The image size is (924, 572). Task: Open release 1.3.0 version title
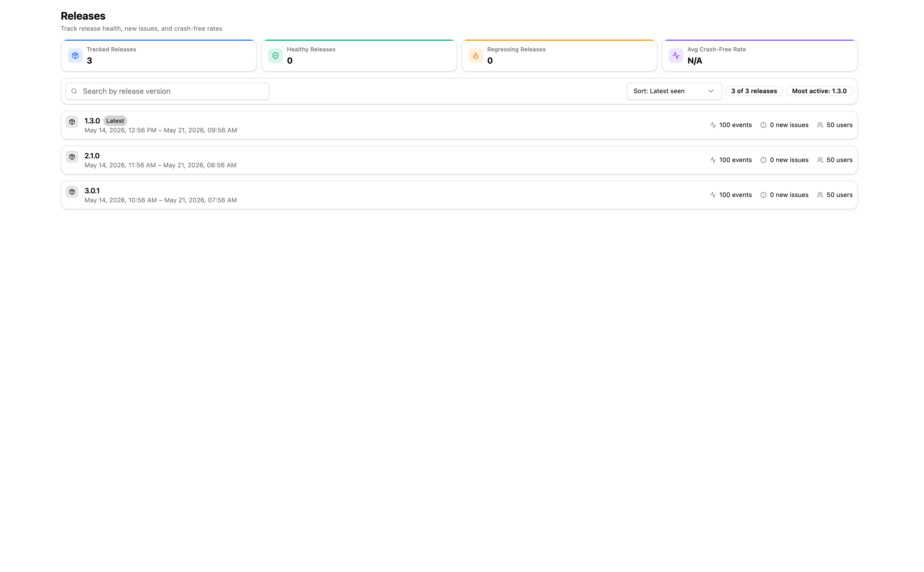tap(92, 121)
